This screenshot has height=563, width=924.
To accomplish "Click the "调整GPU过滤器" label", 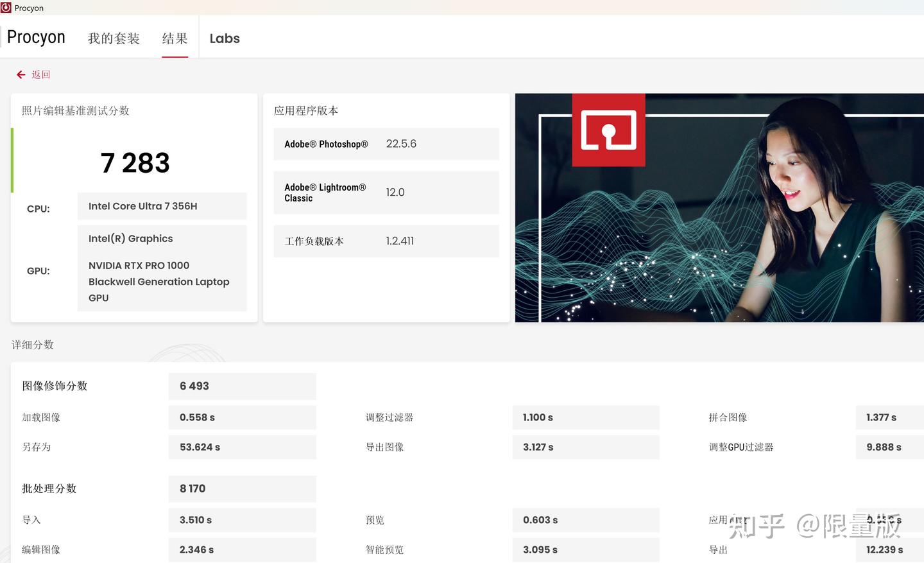I will (x=741, y=447).
